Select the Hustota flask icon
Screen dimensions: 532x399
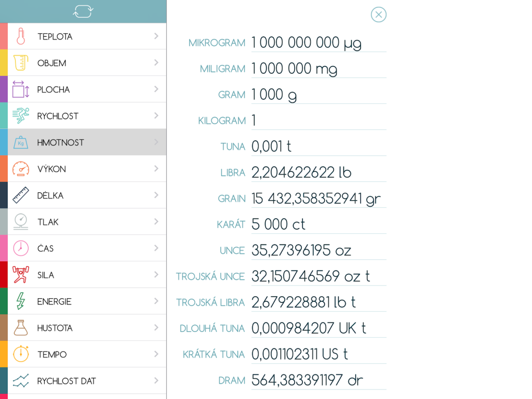(x=21, y=328)
